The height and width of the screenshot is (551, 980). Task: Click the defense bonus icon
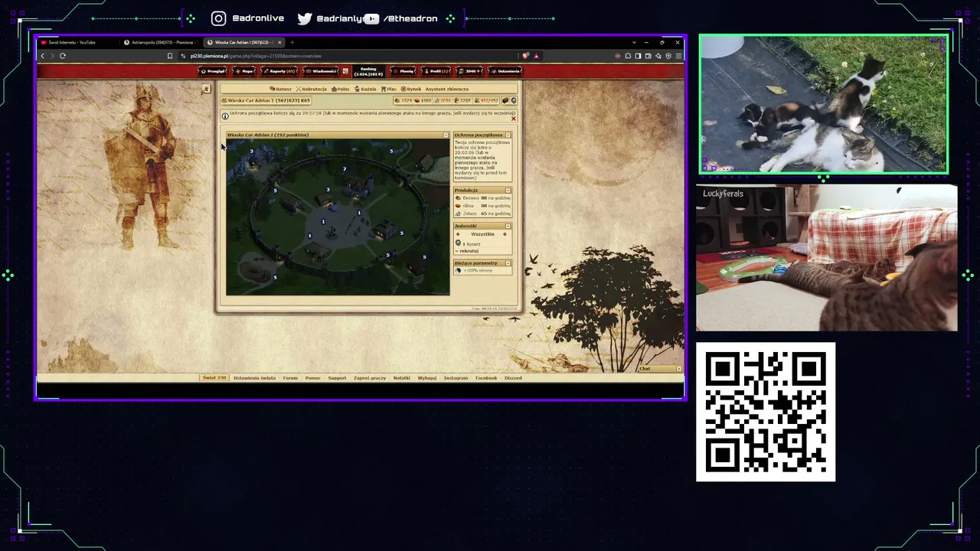pos(459,271)
